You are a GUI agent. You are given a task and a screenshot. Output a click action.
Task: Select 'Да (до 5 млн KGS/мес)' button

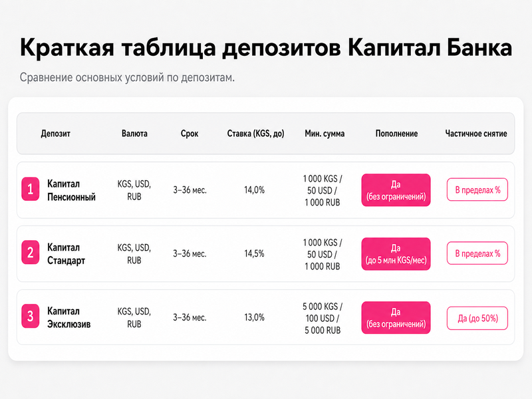pyautogui.click(x=396, y=254)
